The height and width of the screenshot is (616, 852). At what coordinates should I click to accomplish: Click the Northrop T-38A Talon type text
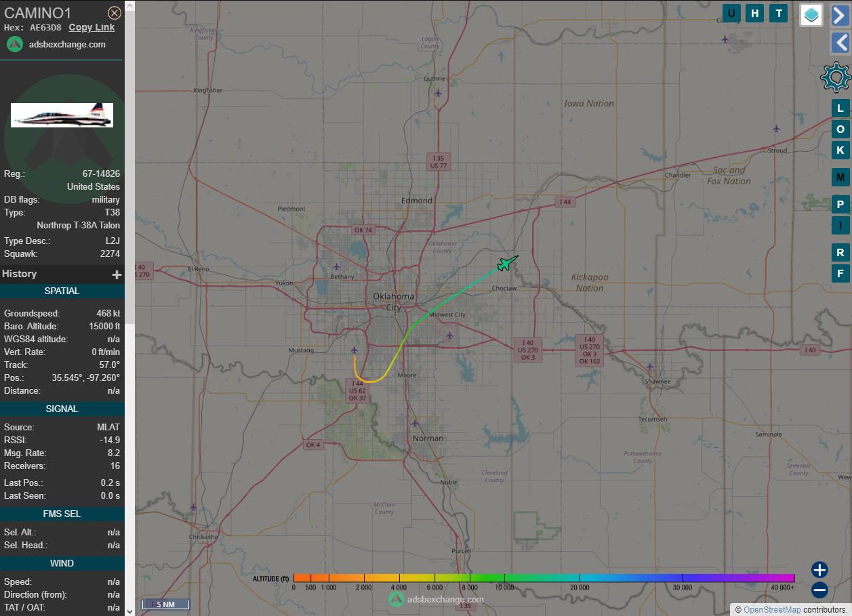click(78, 225)
